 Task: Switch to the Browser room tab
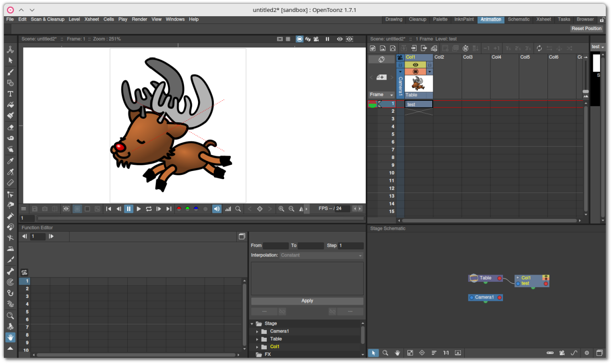(585, 20)
